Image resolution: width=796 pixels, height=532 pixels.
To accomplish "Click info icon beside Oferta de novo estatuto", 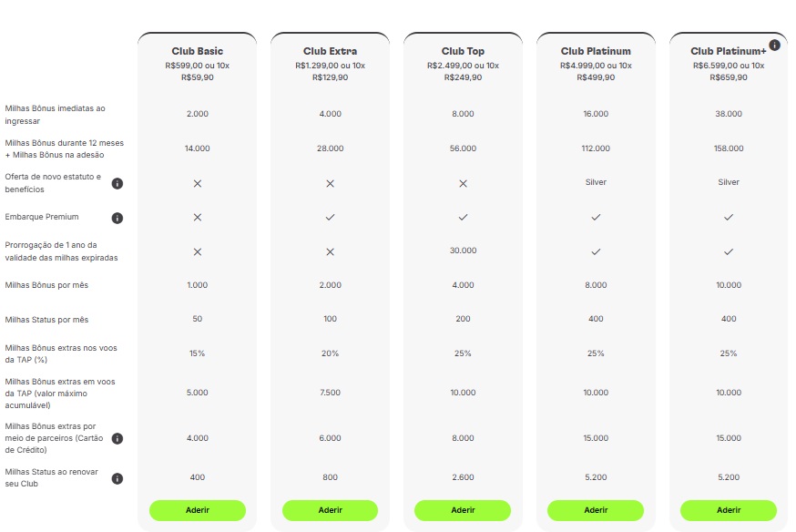I will click(x=117, y=183).
